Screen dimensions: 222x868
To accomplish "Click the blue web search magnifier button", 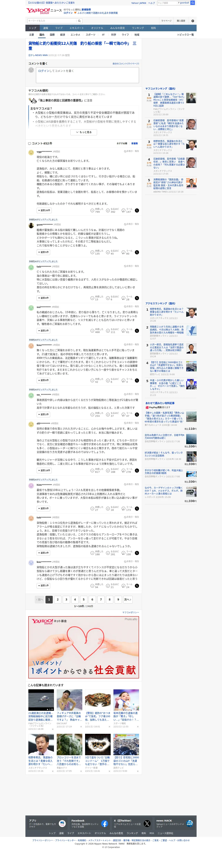I will coord(193,3).
